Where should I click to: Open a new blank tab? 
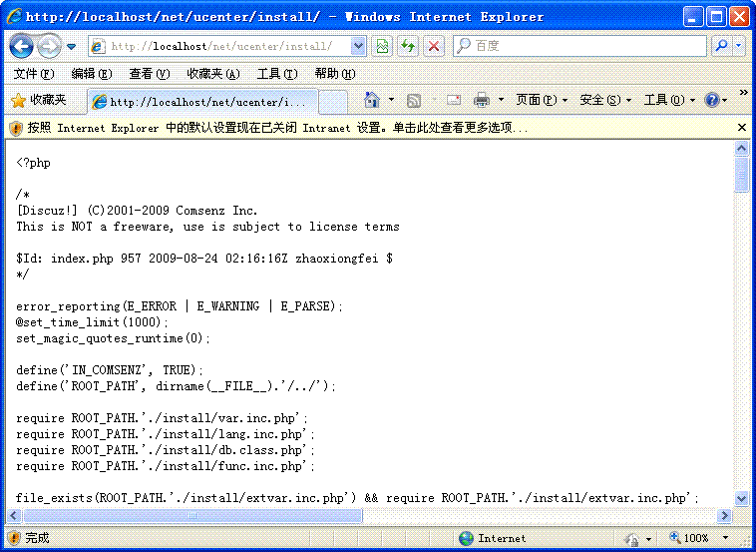[333, 102]
